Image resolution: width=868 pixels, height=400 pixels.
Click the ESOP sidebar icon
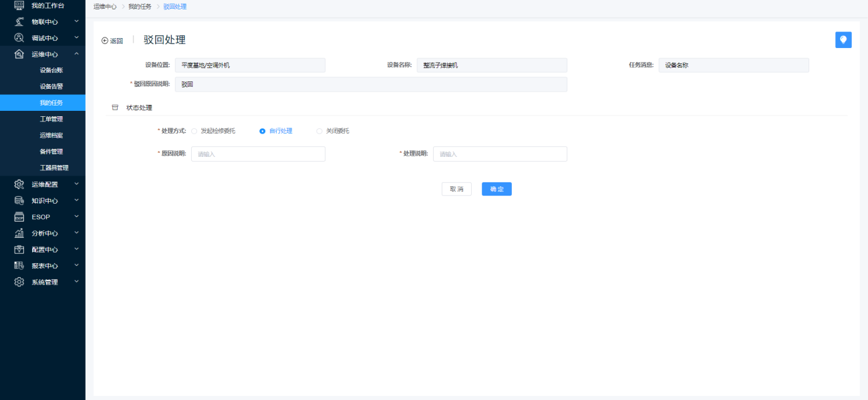pyautogui.click(x=19, y=217)
